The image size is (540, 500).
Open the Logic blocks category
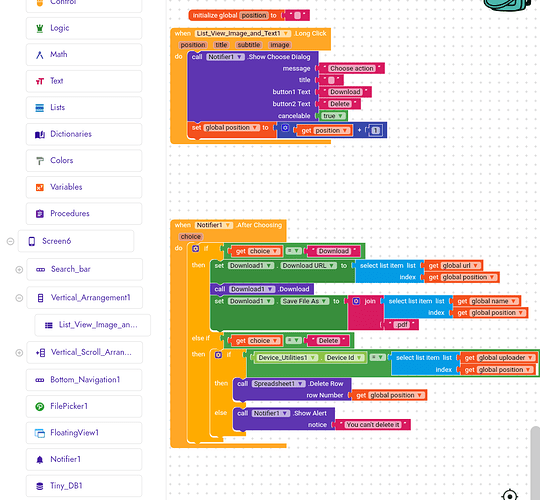pos(84,28)
